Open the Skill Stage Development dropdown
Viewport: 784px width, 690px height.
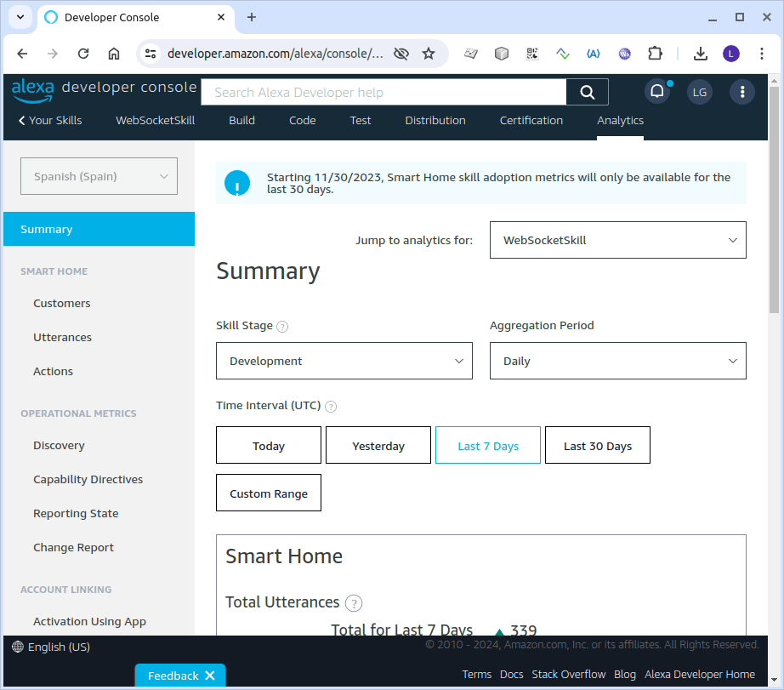(x=344, y=361)
